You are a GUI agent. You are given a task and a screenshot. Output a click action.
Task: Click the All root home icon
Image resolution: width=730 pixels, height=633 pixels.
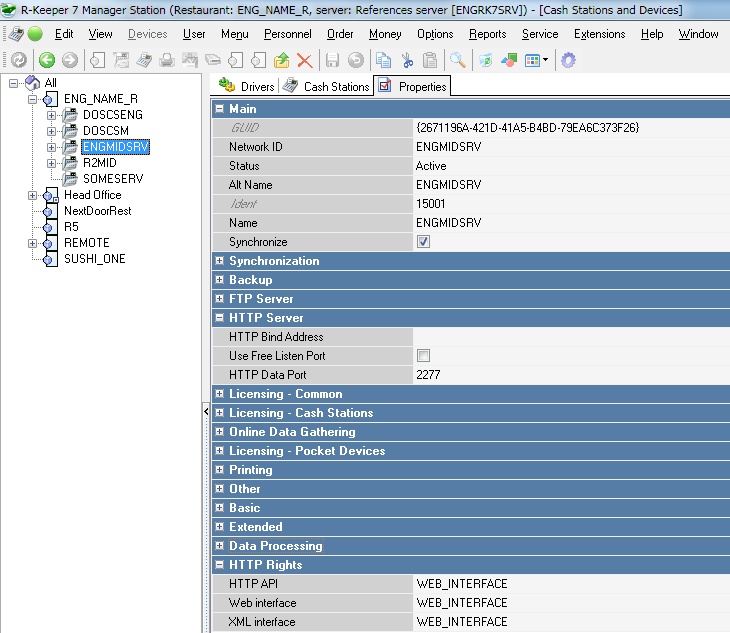tap(33, 83)
